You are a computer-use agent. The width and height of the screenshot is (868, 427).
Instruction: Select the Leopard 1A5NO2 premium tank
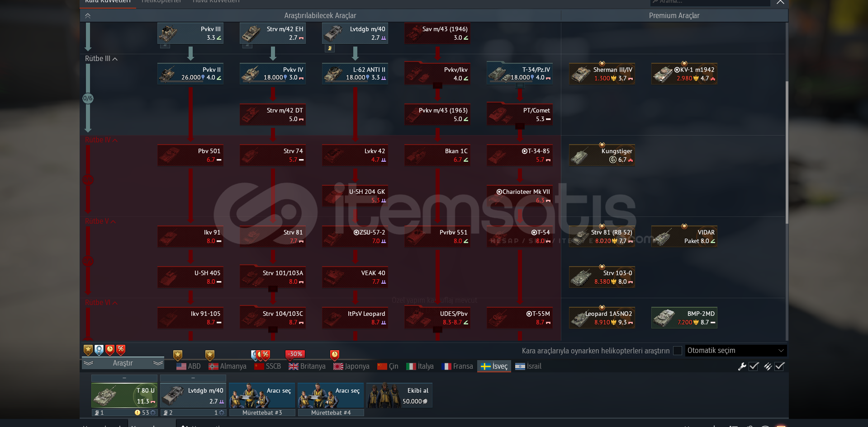[602, 318]
